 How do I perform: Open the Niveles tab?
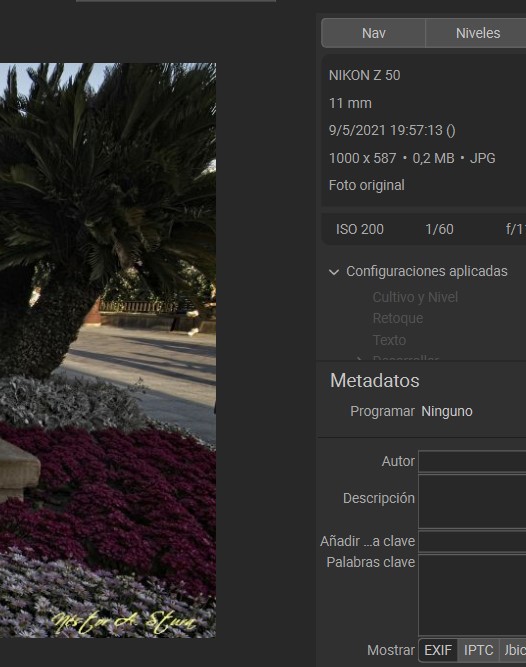[x=476, y=33]
